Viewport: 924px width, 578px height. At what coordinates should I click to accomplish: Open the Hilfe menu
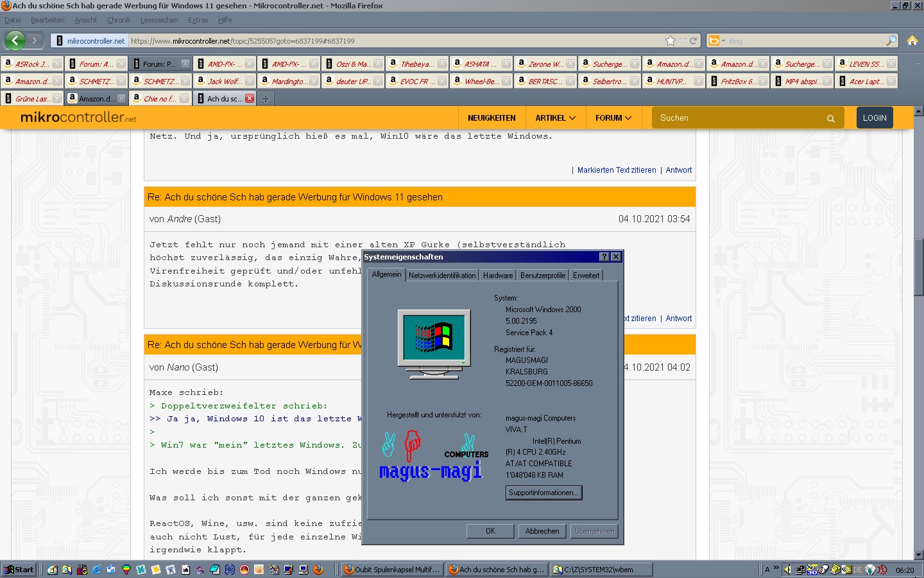[225, 20]
